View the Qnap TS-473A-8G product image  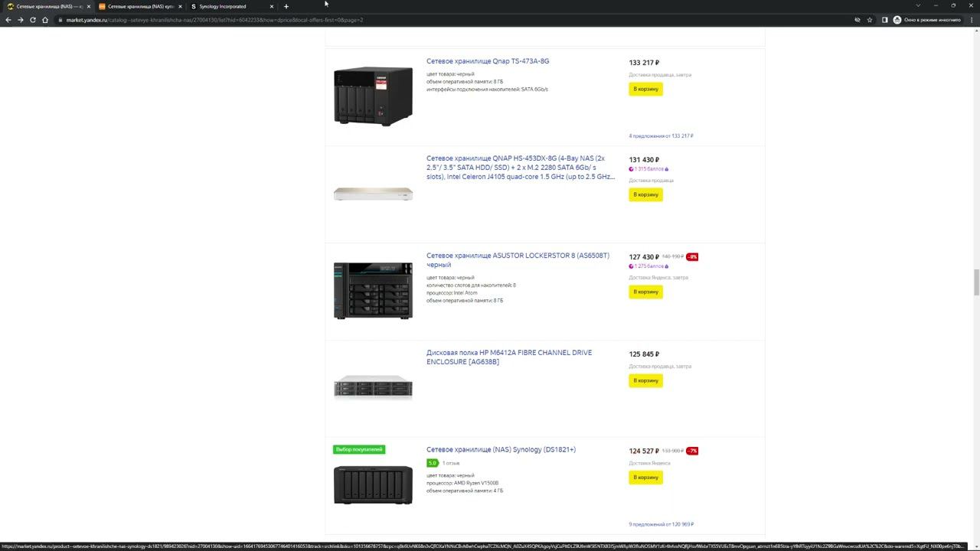click(x=373, y=96)
